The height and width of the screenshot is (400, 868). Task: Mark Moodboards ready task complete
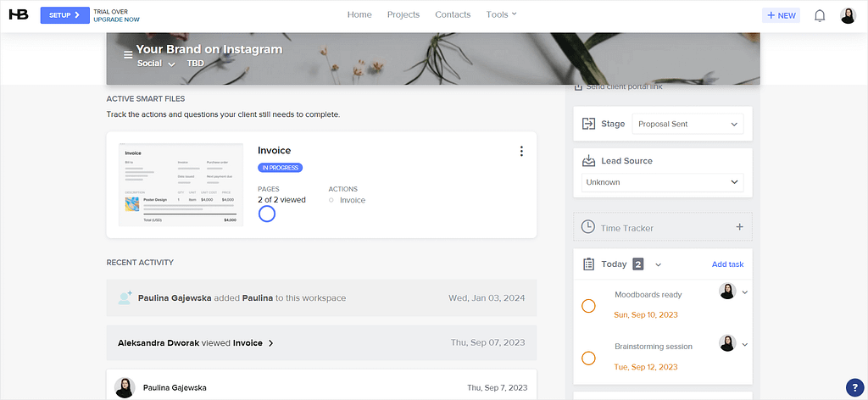coord(588,307)
